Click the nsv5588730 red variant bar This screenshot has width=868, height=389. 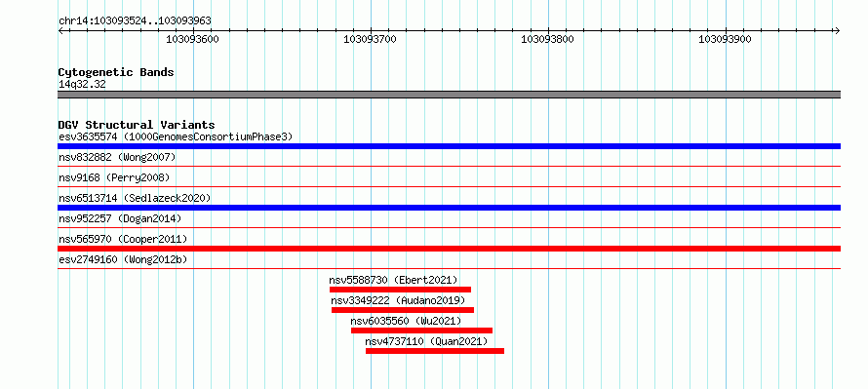pyautogui.click(x=400, y=290)
